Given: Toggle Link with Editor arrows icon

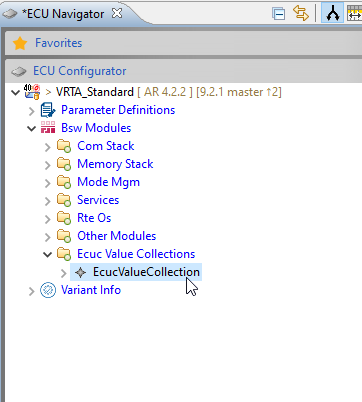Looking at the screenshot, I should tap(301, 13).
